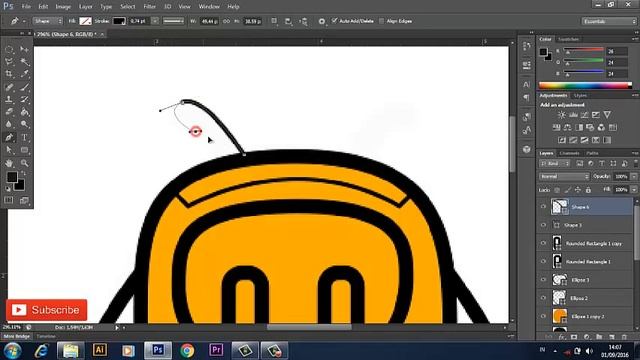Select the Horizontal Type tool
The height and width of the screenshot is (360, 640).
24,138
